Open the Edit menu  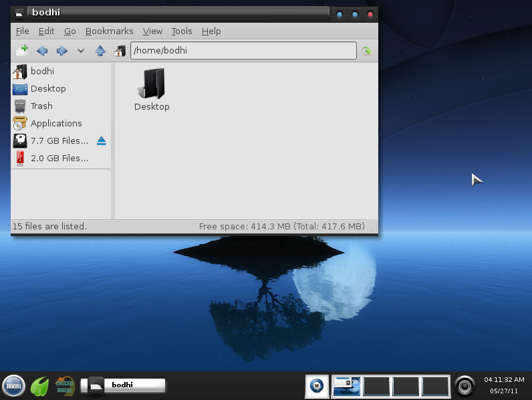[x=46, y=31]
